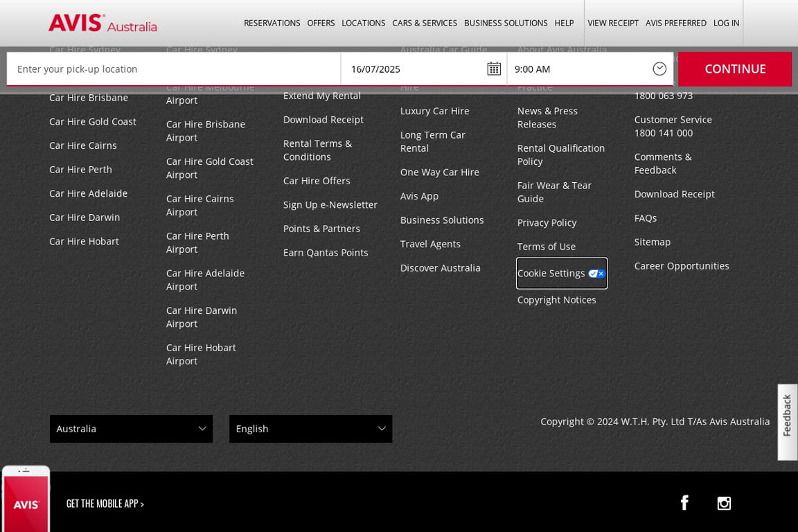Open the Avis Facebook page icon
The image size is (798, 532).
[x=684, y=503]
